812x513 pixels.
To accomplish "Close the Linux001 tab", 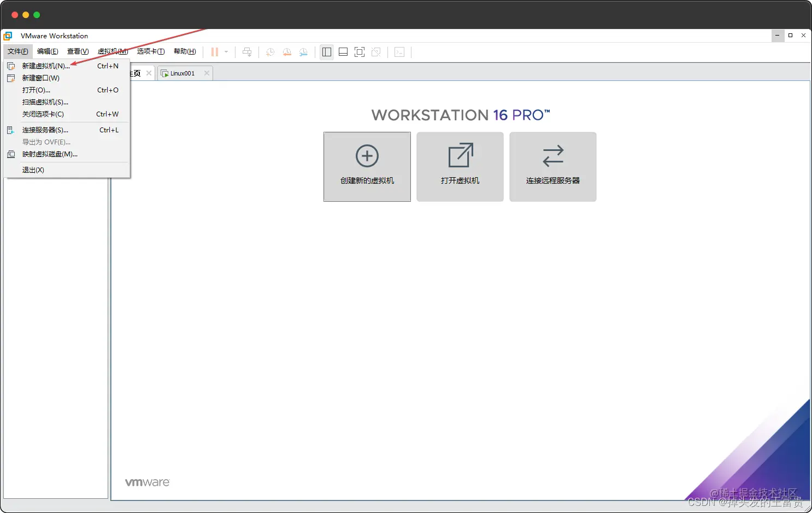I will 207,73.
